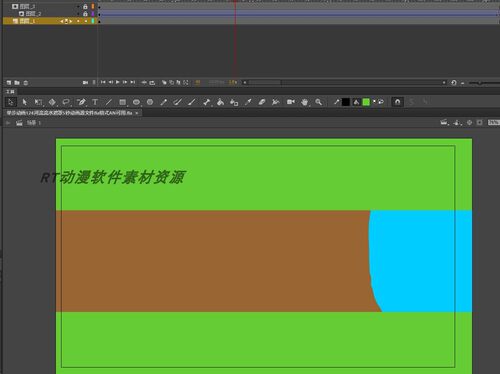500x374 pixels.
Task: Select the Text tool
Action: point(95,102)
